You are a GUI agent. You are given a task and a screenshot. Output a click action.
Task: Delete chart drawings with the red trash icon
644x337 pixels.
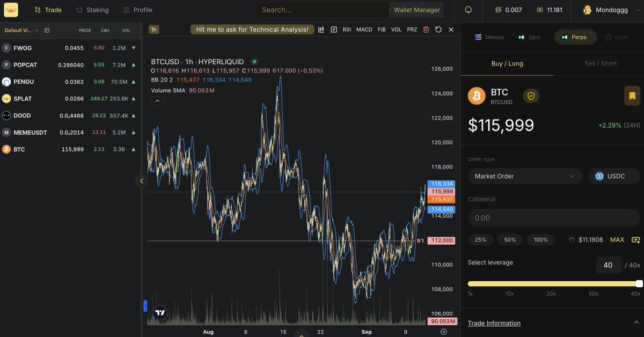pyautogui.click(x=426, y=30)
